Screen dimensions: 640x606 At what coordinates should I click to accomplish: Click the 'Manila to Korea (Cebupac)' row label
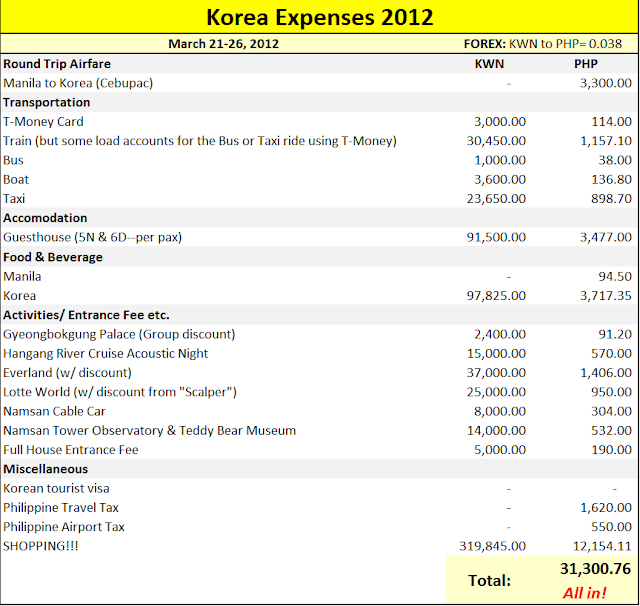[78, 83]
